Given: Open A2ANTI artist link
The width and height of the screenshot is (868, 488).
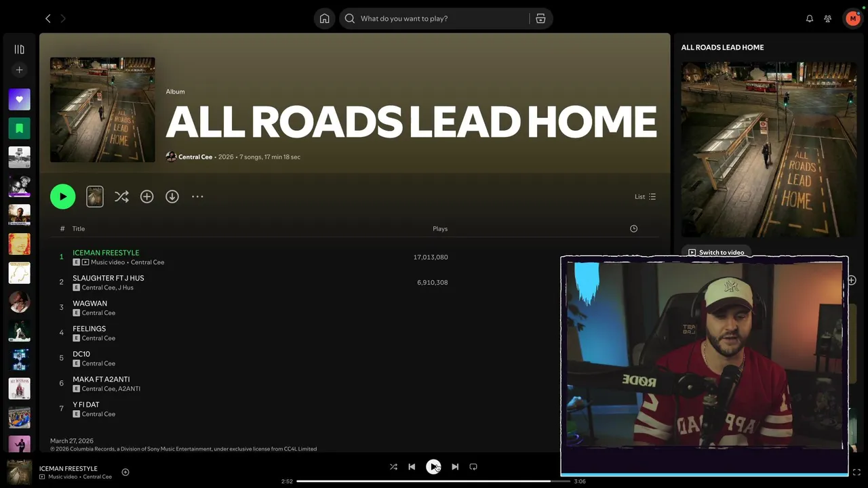Looking at the screenshot, I should (130, 388).
